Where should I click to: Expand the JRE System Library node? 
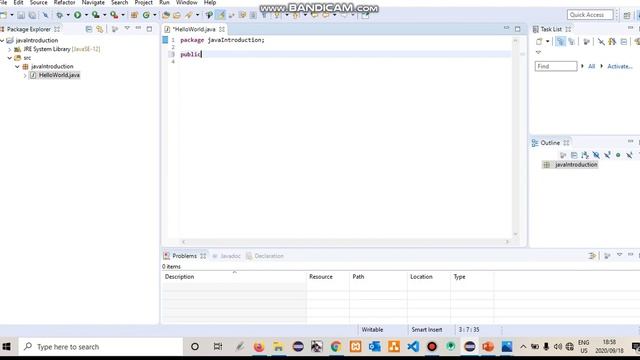point(10,49)
